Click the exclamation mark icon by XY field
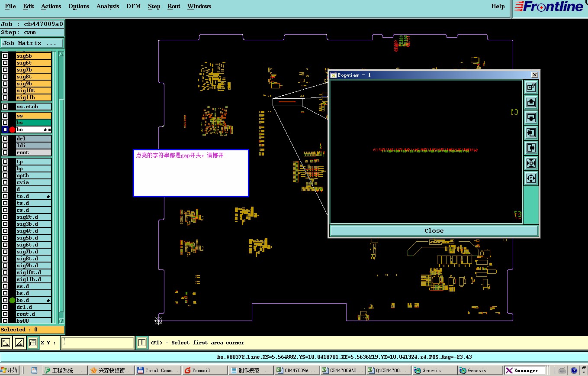The width and height of the screenshot is (588, 376). 142,343
